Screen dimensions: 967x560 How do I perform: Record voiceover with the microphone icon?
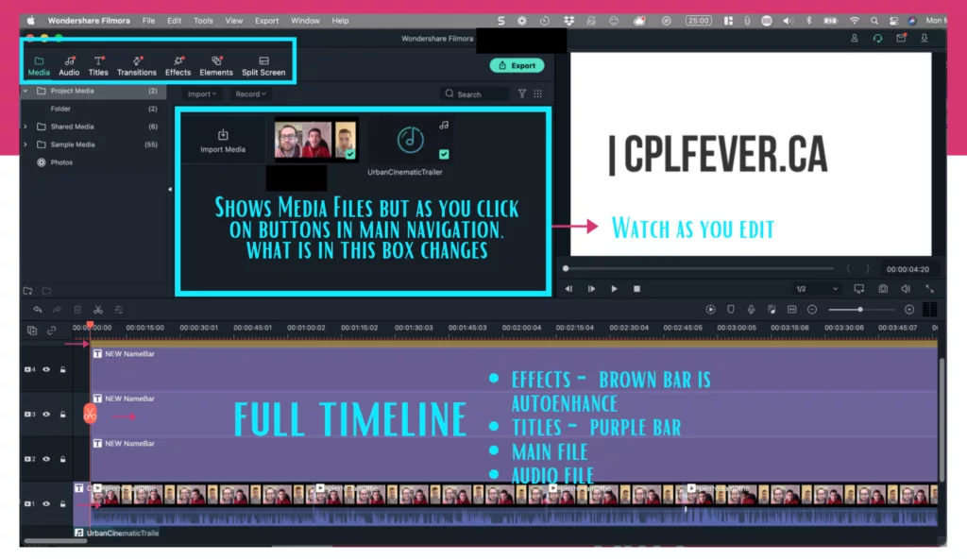click(x=751, y=310)
